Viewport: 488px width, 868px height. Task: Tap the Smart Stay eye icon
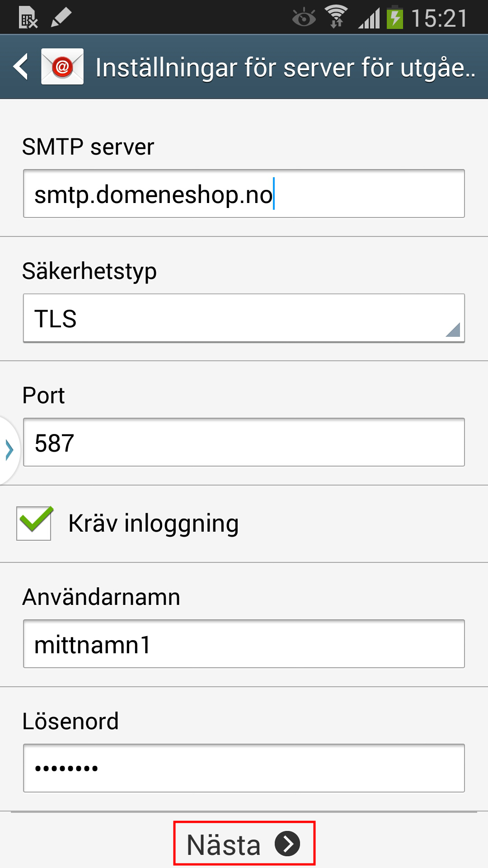(x=304, y=18)
